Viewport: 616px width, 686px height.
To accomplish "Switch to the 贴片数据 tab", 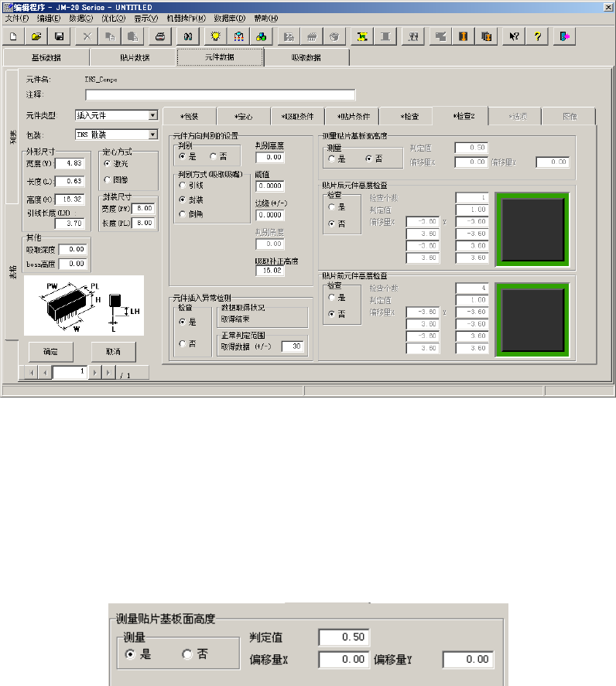I will (135, 58).
